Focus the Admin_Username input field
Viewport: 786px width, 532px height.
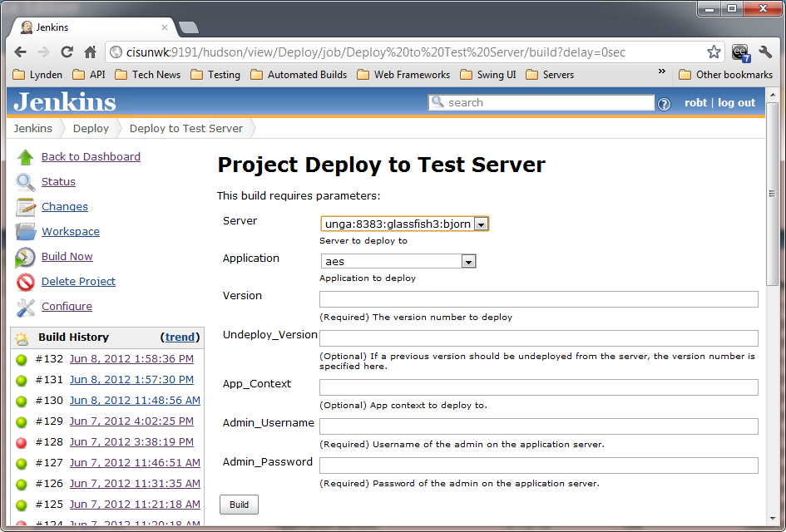[x=538, y=426]
